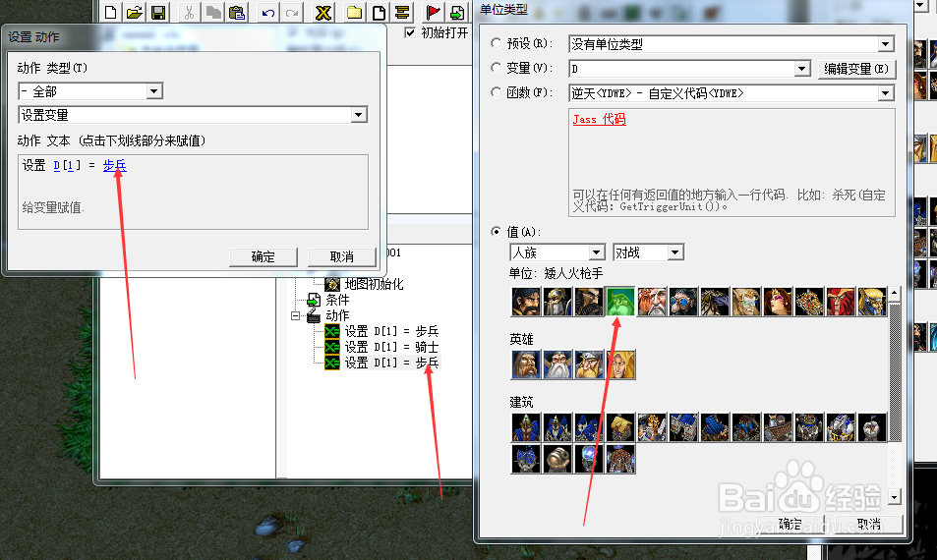The height and width of the screenshot is (560, 937).
Task: Create a new trigger from toolbar page icon
Action: [x=379, y=12]
